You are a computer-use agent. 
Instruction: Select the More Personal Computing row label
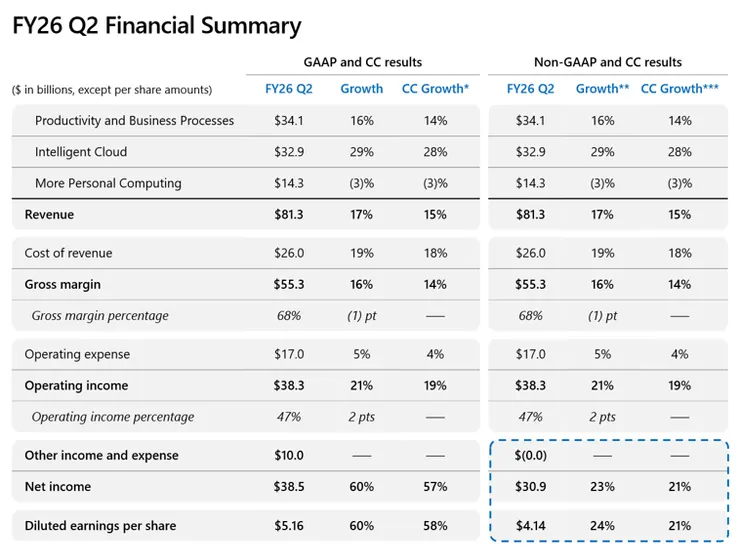click(108, 183)
